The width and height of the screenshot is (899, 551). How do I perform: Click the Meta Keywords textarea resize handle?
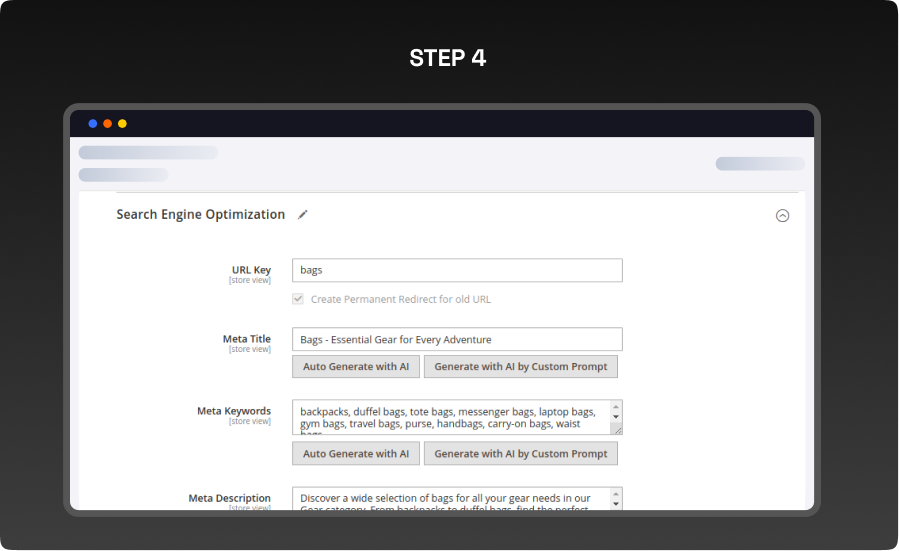click(617, 429)
